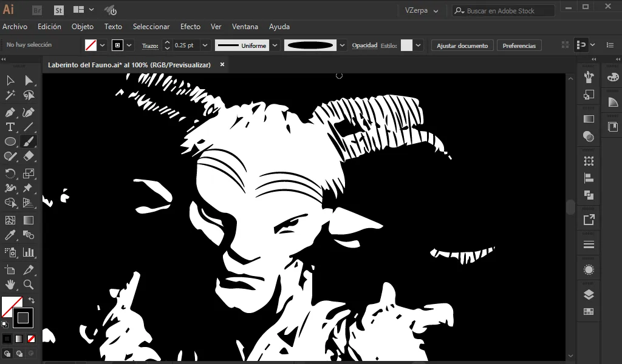Screen dimensions: 622x364
Task: Open the Layers panel
Action: point(589,295)
